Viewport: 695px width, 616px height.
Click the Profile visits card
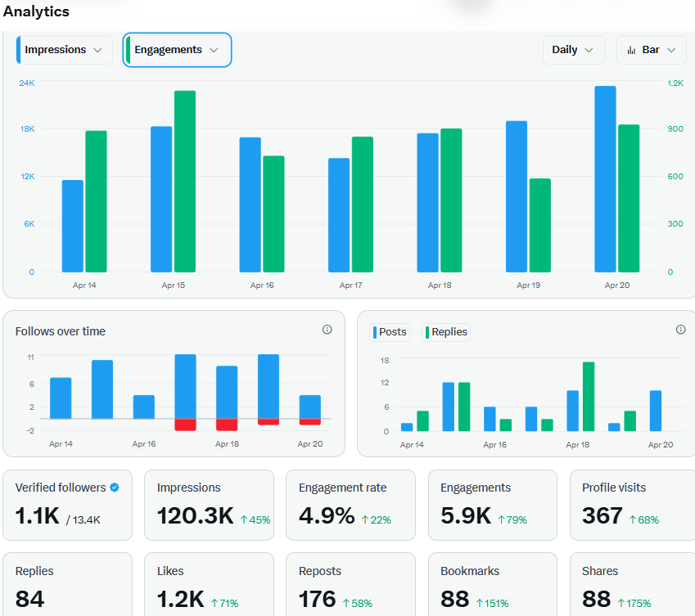[x=634, y=505]
